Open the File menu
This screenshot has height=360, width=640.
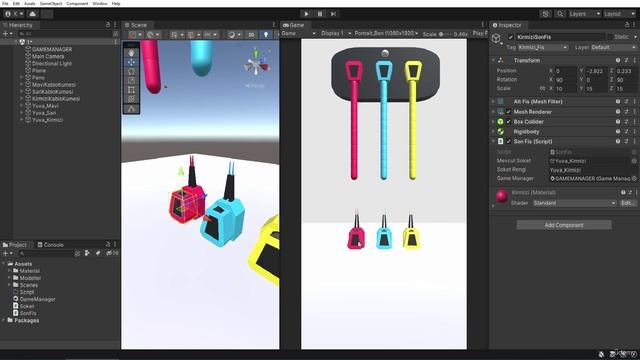pos(5,3)
